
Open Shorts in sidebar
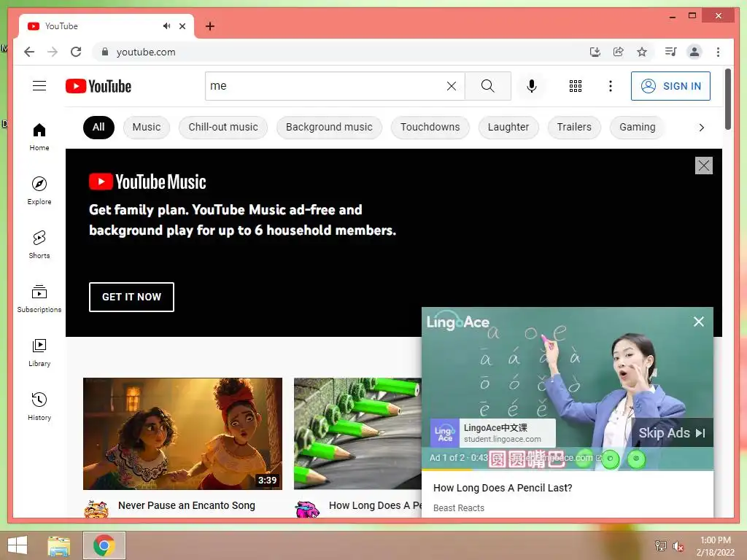[39, 245]
